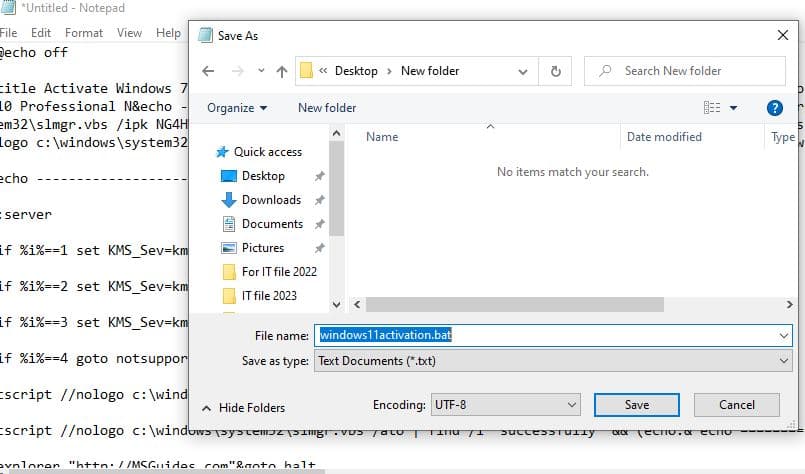Sort files by Type column
Image resolution: width=805 pixels, height=474 pixels.
[782, 137]
